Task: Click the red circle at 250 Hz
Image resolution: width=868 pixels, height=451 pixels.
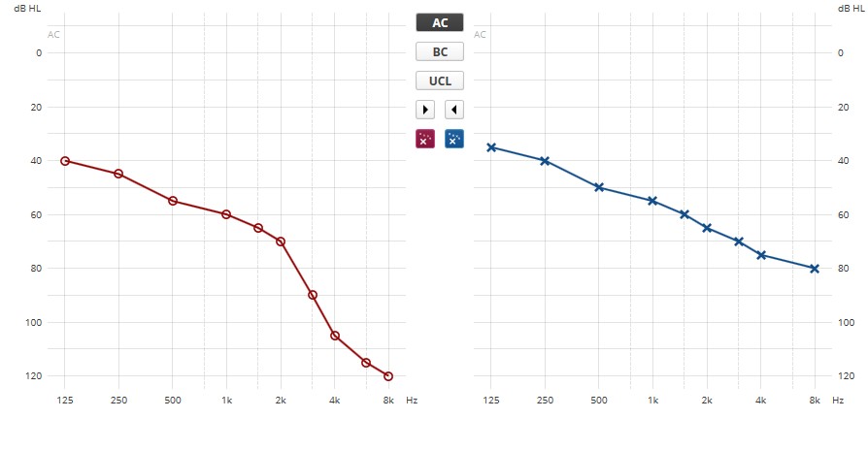Action: tap(118, 174)
